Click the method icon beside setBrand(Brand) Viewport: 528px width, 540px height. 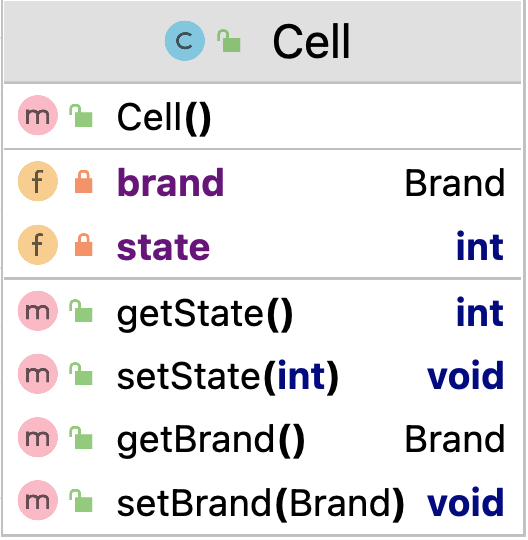point(38,500)
